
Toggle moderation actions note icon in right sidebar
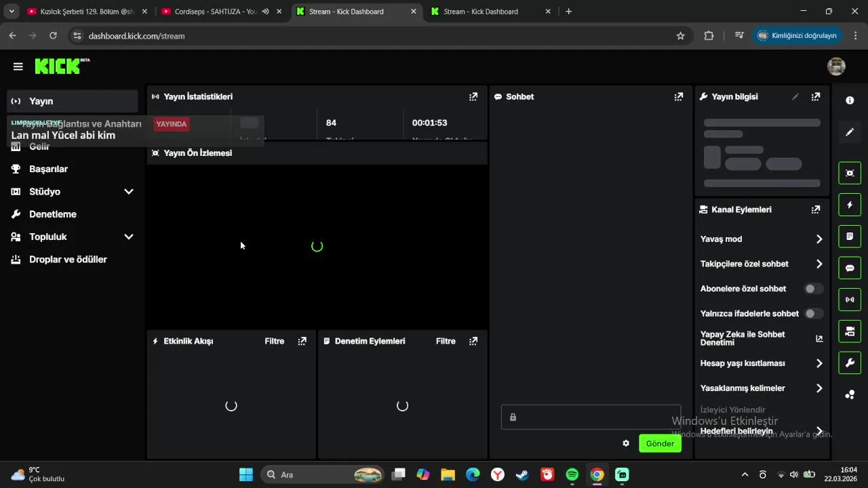click(x=850, y=237)
